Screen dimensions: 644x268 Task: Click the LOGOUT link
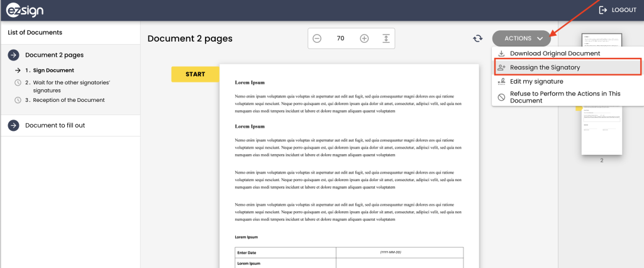click(623, 10)
